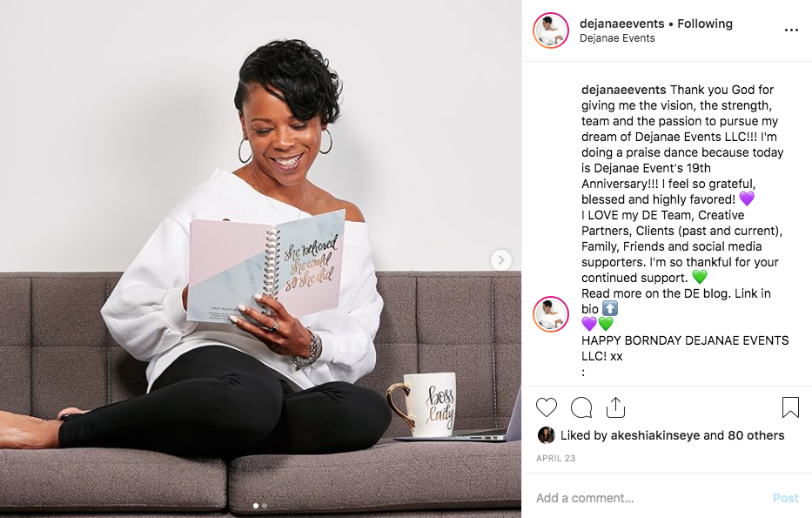This screenshot has height=518, width=812.
Task: Click the commenter avatar beside the caption
Action: coord(551,314)
